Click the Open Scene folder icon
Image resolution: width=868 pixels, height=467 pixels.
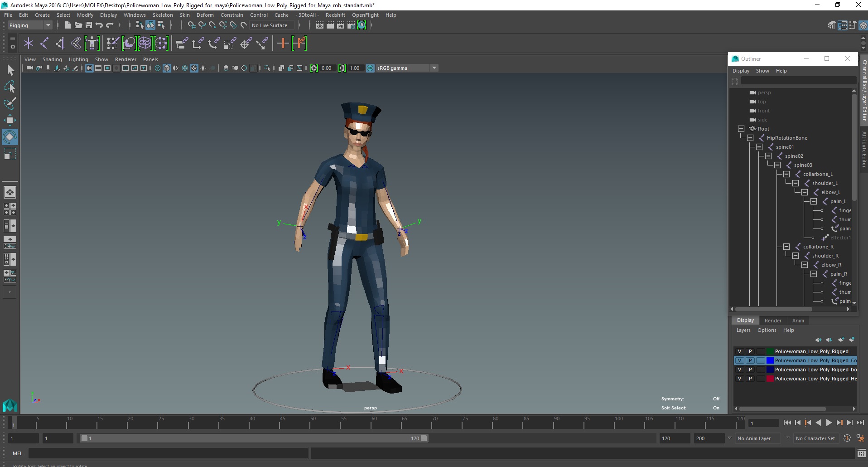click(78, 25)
